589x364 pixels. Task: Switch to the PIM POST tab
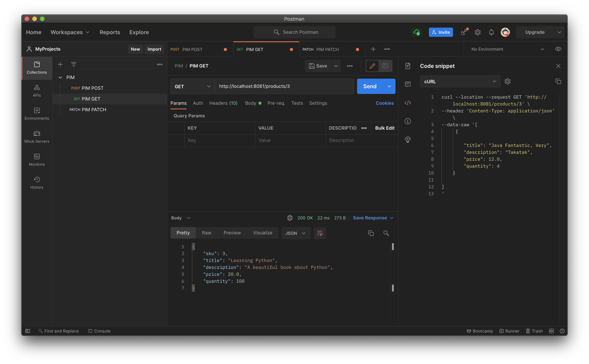[200, 49]
